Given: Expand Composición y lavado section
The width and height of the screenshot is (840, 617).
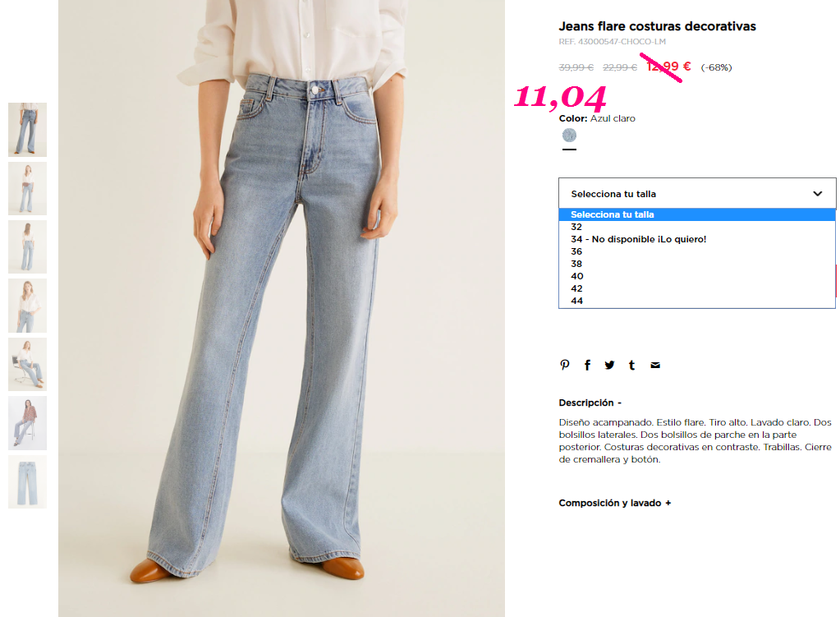Looking at the screenshot, I should 615,503.
